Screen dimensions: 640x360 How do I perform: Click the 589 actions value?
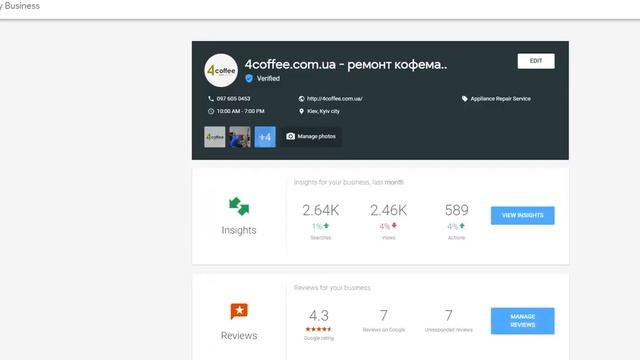[x=456, y=210]
